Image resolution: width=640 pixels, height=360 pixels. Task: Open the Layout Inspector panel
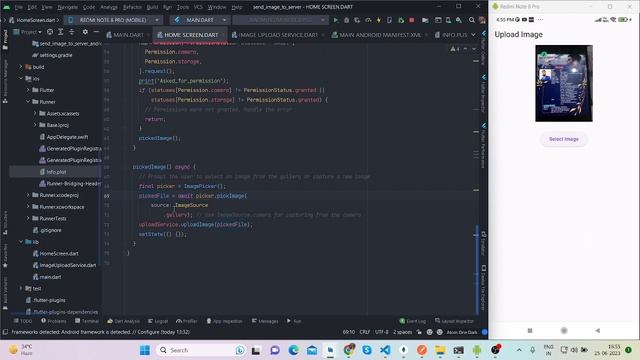(454, 321)
